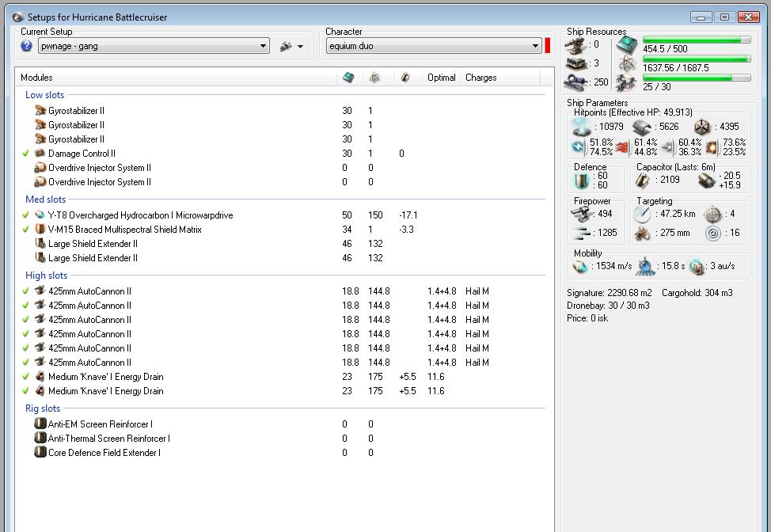Click the warp speed icon showing 3 au/s
The width and height of the screenshot is (771, 532).
697,267
